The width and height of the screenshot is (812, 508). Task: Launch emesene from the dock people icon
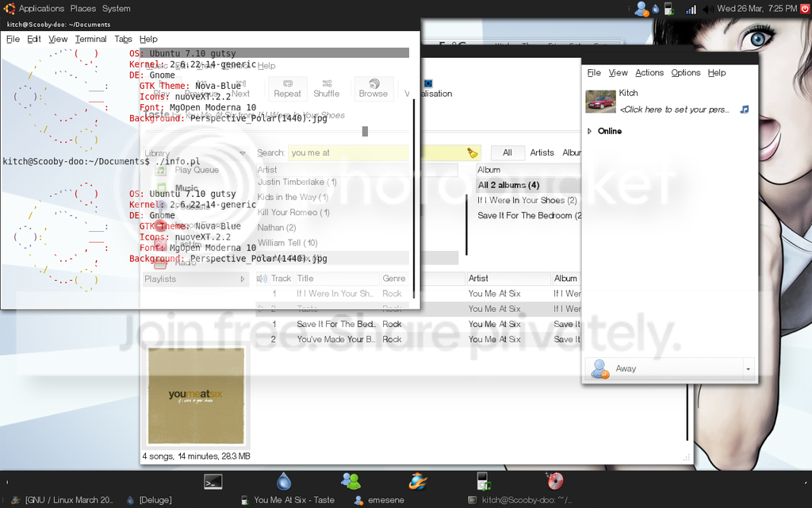350,481
